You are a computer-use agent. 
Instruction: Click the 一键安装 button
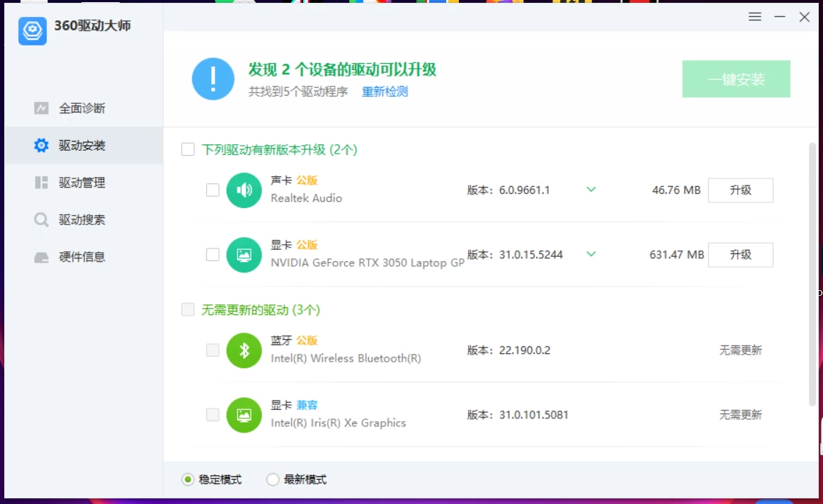coord(736,79)
